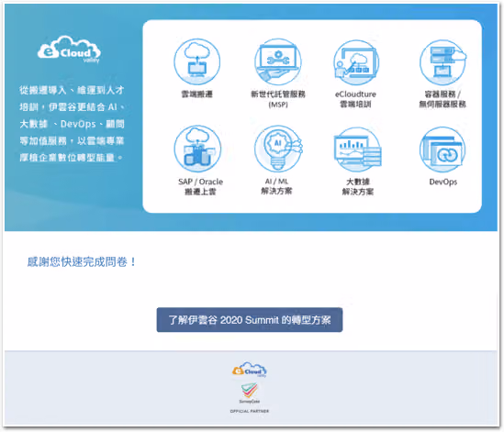Click the 感謝您快速完成問卷！ message
This screenshot has width=504, height=432.
[82, 261]
